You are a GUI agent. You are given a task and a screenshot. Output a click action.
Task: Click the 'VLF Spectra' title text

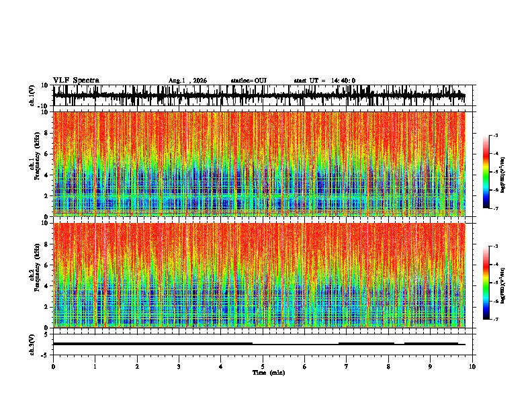pyautogui.click(x=76, y=81)
